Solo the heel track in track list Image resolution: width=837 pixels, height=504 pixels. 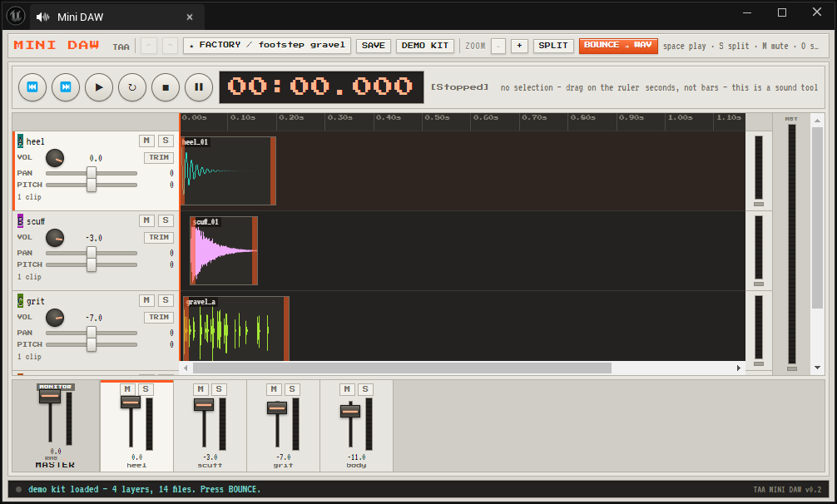click(x=166, y=141)
